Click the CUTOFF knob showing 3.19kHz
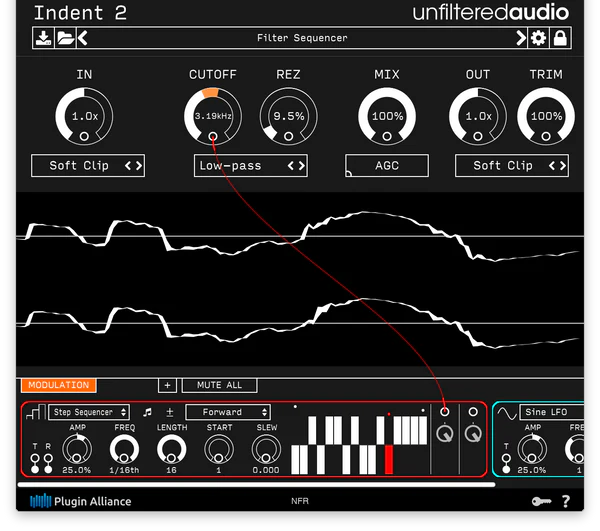Screen dimensions: 600x531 pos(213,116)
